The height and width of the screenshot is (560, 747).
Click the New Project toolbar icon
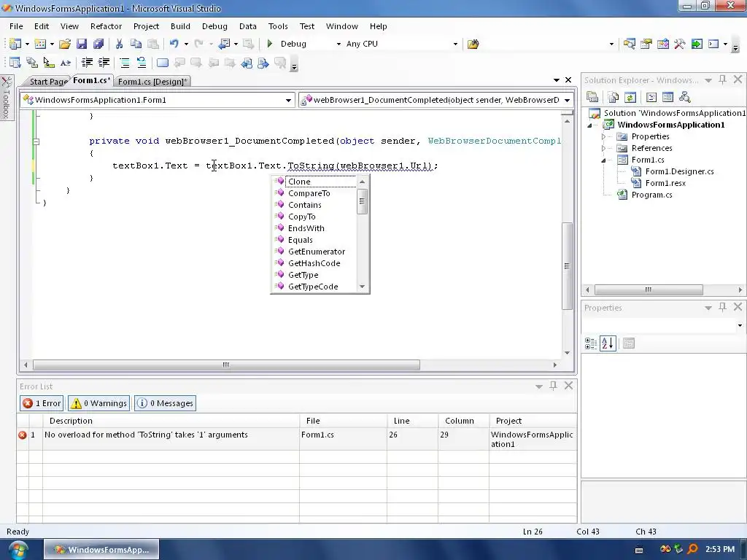click(15, 44)
